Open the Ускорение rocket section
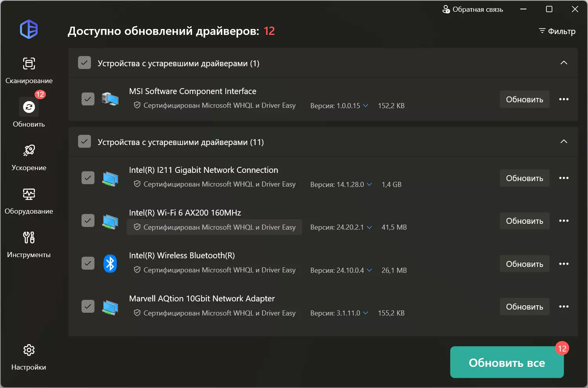Screen dimensions: 588x388 coord(29,158)
